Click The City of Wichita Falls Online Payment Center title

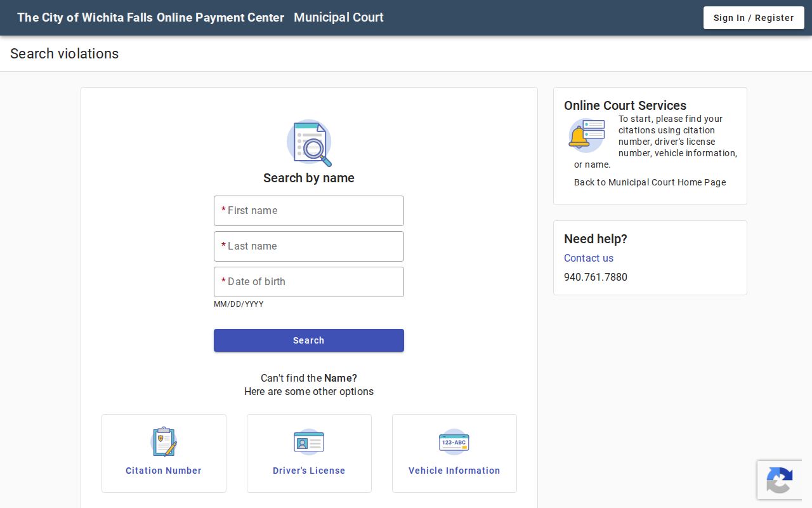click(x=151, y=18)
